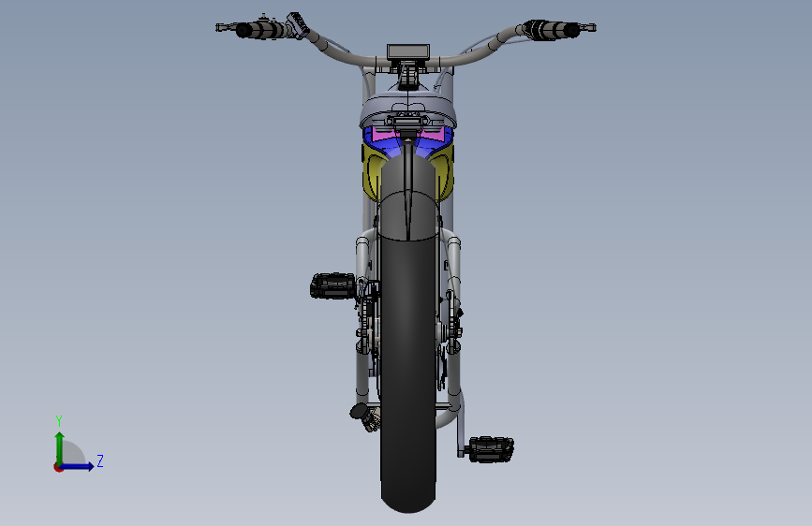Pick the display unit mounted on the handlebar center
Image resolution: width=812 pixels, height=526 pixels.
(408, 51)
